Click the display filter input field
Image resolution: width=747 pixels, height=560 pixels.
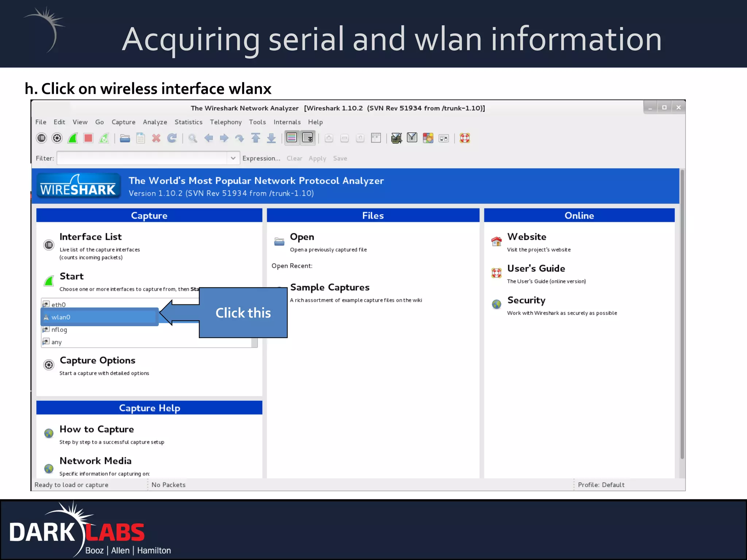pos(142,158)
